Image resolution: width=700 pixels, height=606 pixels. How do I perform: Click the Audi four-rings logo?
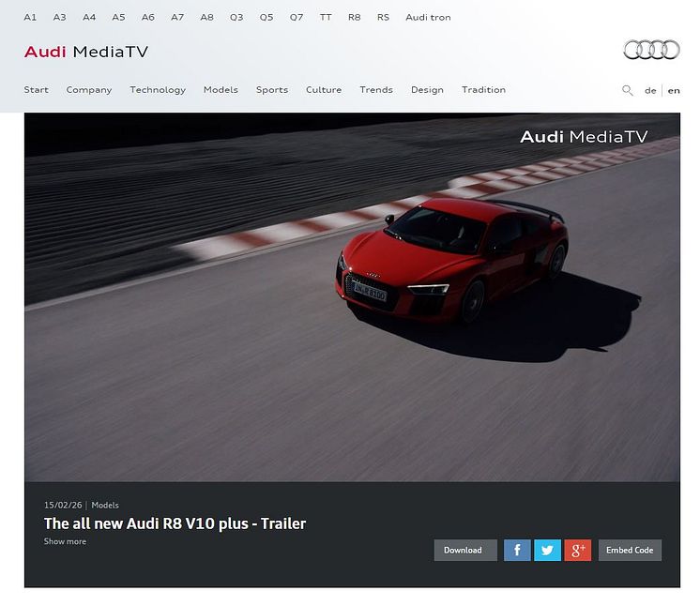tap(651, 50)
